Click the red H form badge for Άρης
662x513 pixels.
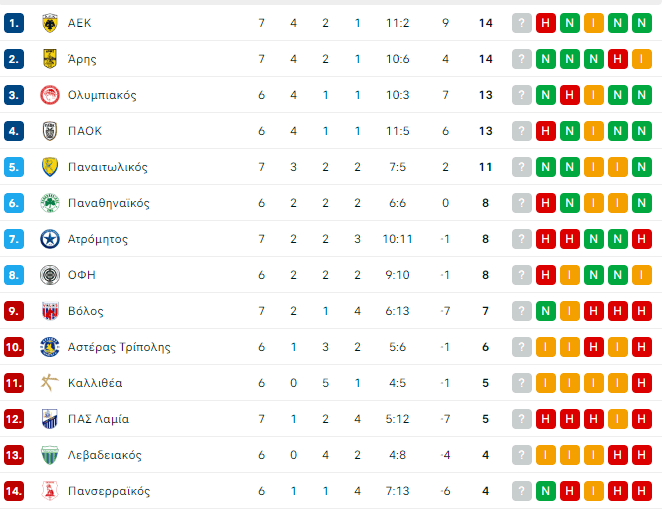[618, 59]
